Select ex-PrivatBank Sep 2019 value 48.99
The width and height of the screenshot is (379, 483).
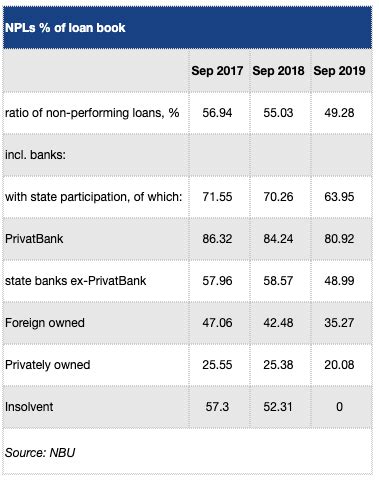click(339, 281)
